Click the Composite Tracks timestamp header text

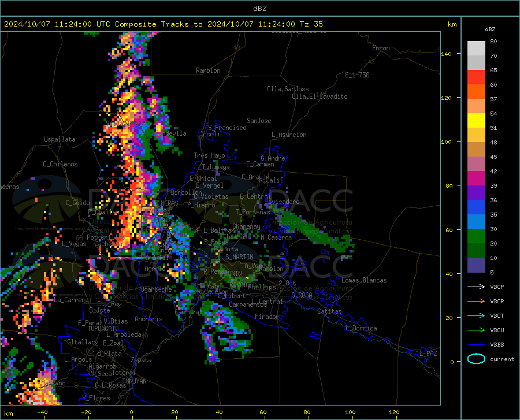click(x=163, y=24)
